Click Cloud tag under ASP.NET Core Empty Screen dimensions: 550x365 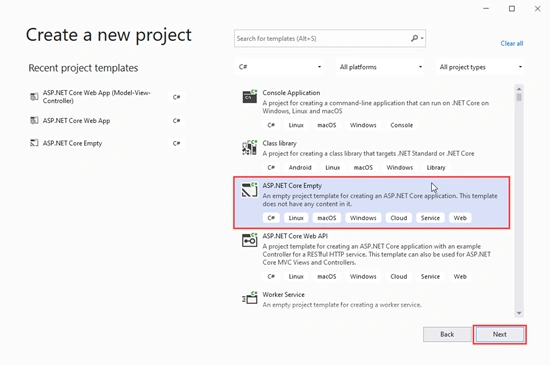tap(399, 218)
